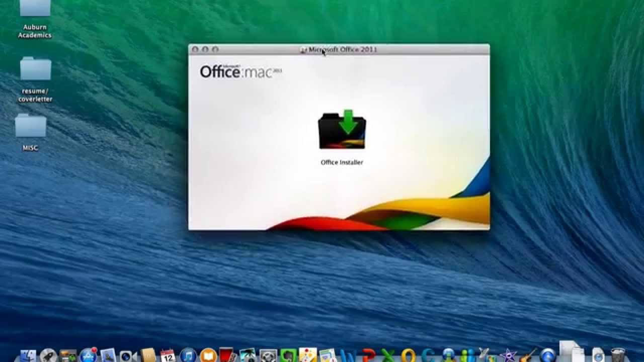Image resolution: width=644 pixels, height=362 pixels.
Task: Open Finder from the Dock
Action: 28,355
